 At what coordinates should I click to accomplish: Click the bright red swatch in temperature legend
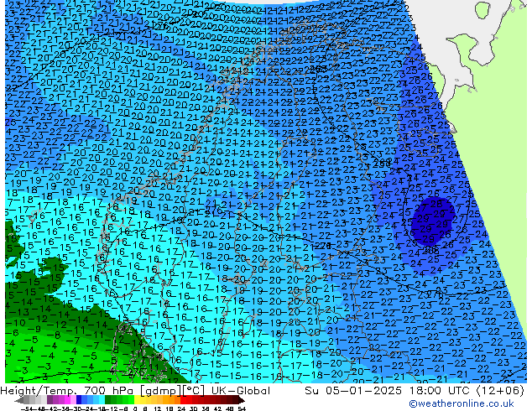tap(183, 400)
